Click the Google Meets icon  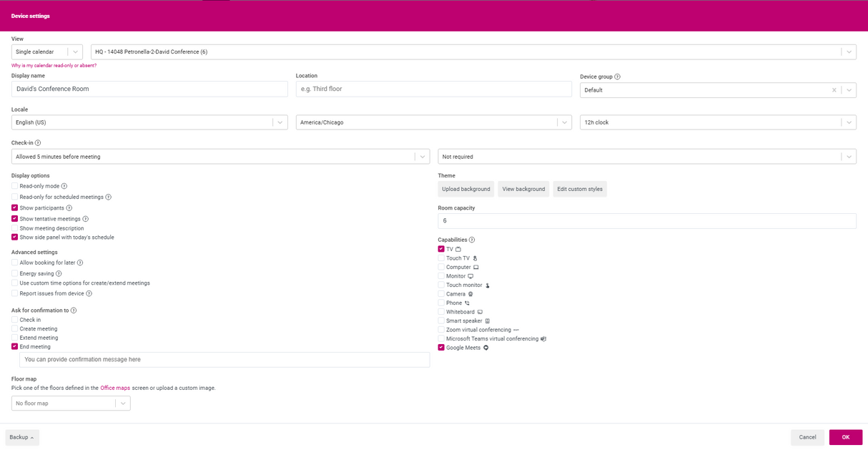(486, 348)
